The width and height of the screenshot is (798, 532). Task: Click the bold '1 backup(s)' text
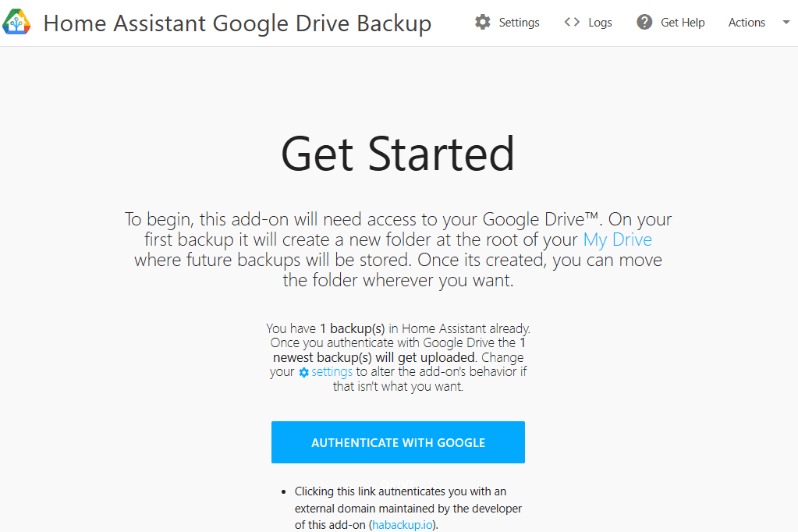point(352,328)
